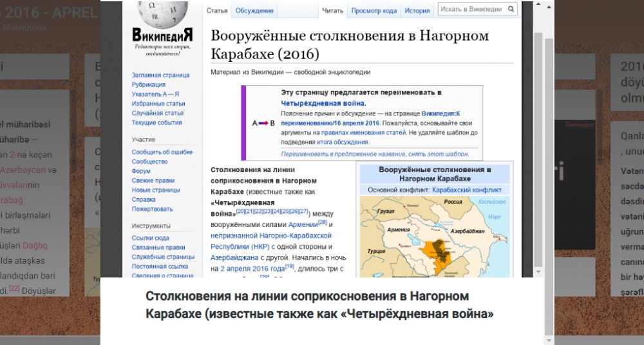Open Заглавная страница sidebar link
The width and height of the screenshot is (644, 345).
[x=160, y=75]
